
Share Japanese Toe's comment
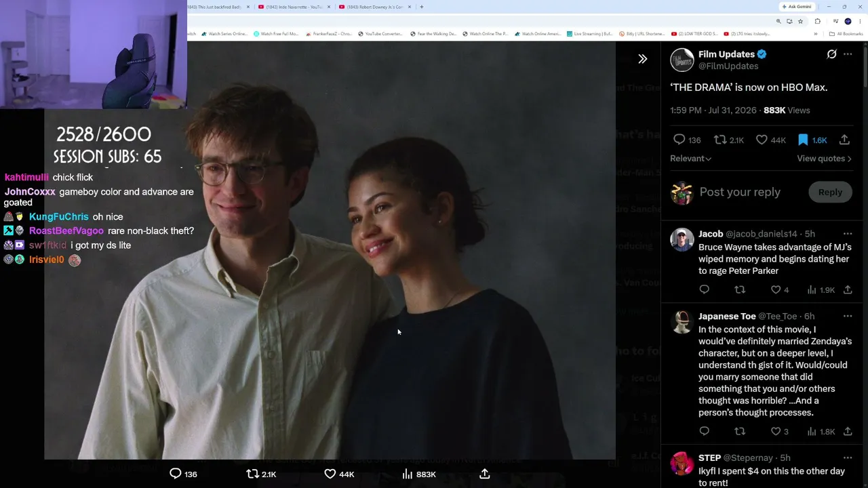(x=848, y=431)
